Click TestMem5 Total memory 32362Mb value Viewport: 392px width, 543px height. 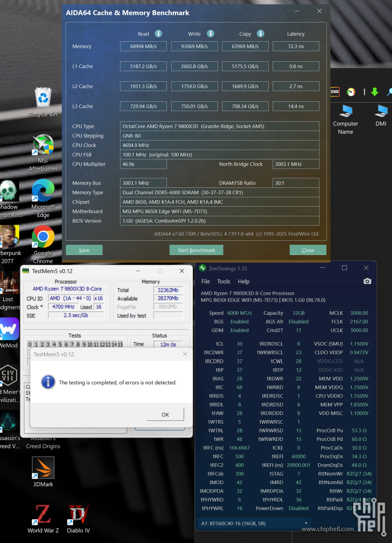click(x=168, y=290)
